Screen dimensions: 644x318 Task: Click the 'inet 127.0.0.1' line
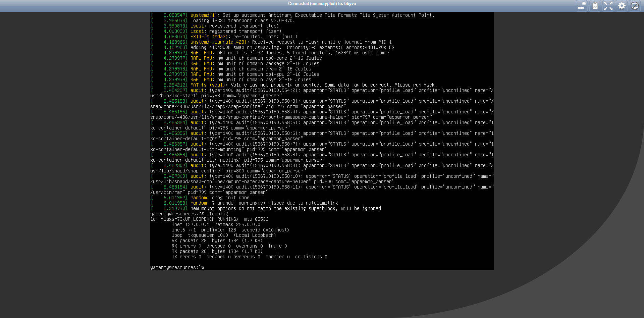[x=216, y=224]
